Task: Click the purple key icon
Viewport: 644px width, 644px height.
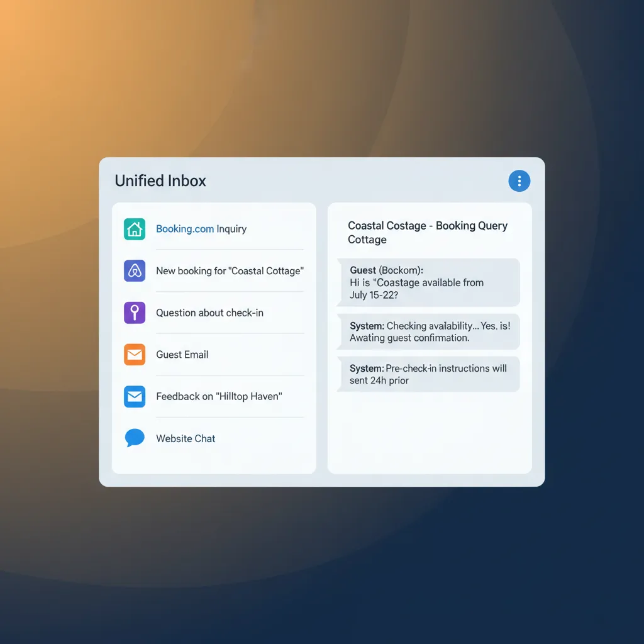Action: 135,313
